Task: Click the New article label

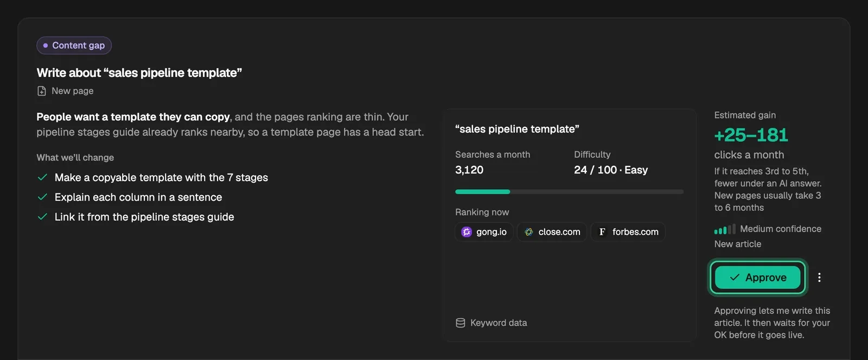Action: tap(738, 244)
